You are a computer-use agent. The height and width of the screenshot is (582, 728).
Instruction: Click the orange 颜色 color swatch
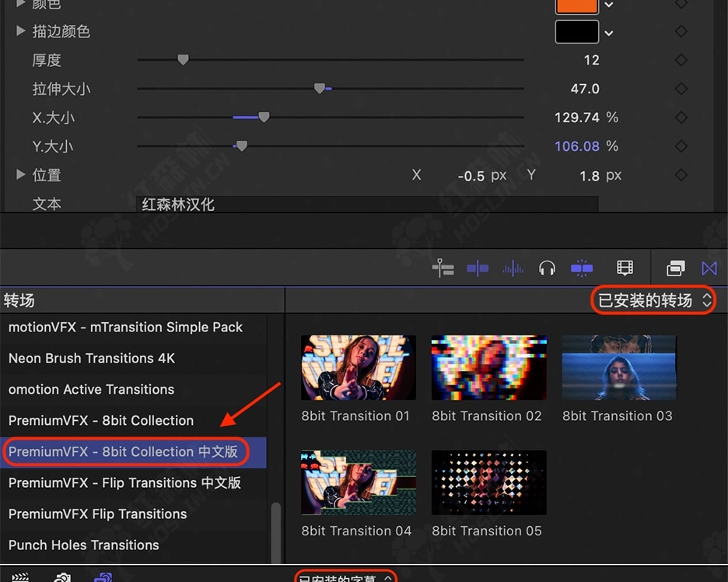tap(576, 6)
